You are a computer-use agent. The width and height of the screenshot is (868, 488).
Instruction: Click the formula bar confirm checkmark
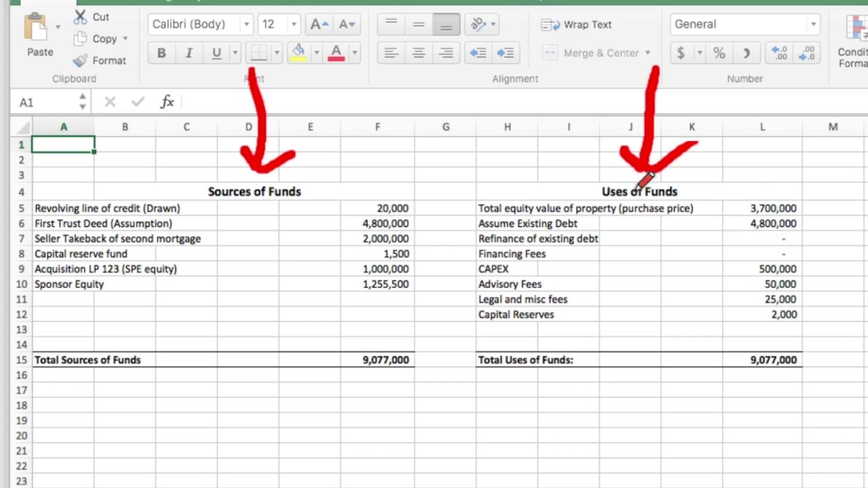pyautogui.click(x=138, y=102)
